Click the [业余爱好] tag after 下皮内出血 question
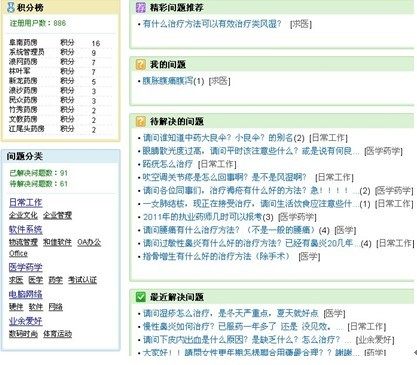The height and width of the screenshot is (365, 417). pos(375,340)
